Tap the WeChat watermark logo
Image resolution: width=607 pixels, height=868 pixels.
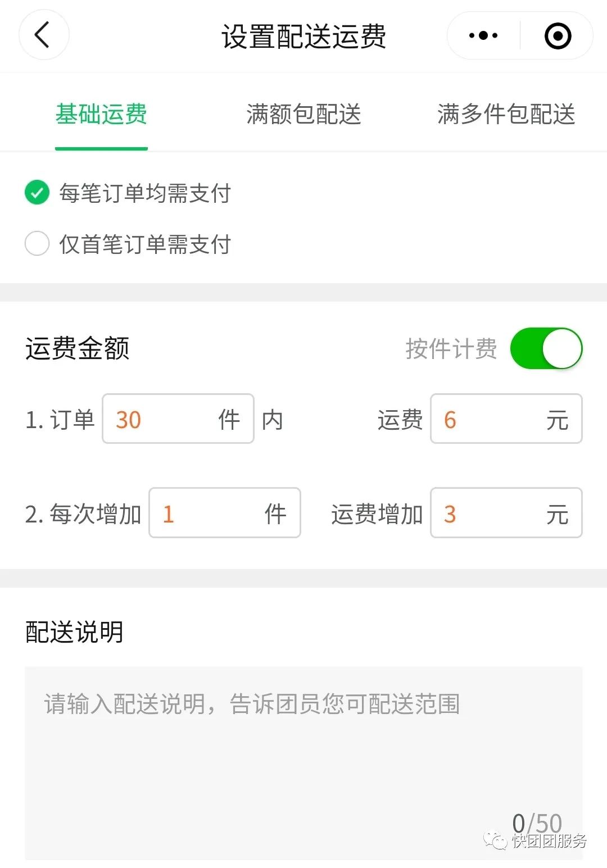pos(496,840)
